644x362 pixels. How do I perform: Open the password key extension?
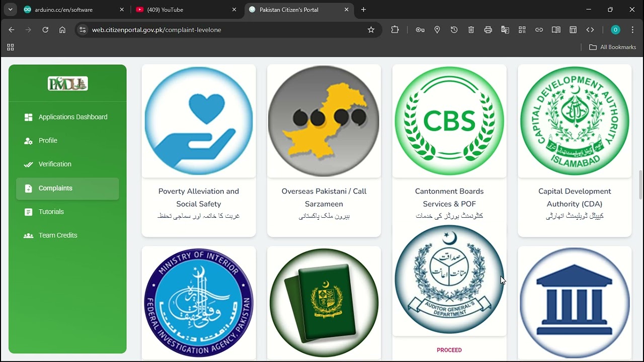click(x=420, y=30)
